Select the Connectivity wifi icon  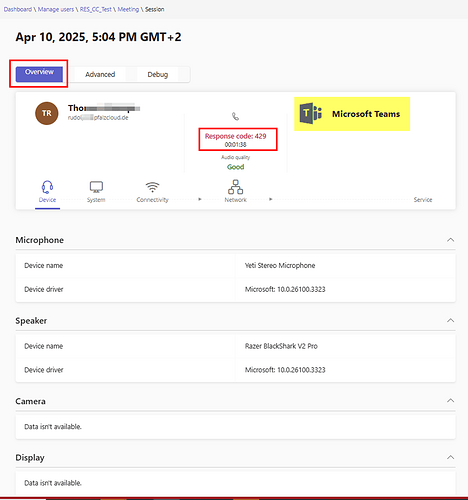[152, 187]
